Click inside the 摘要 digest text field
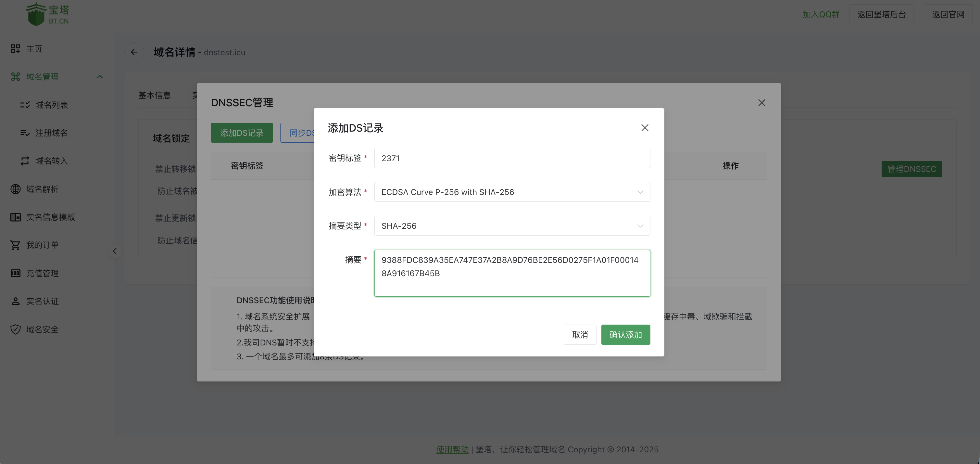 tap(512, 273)
